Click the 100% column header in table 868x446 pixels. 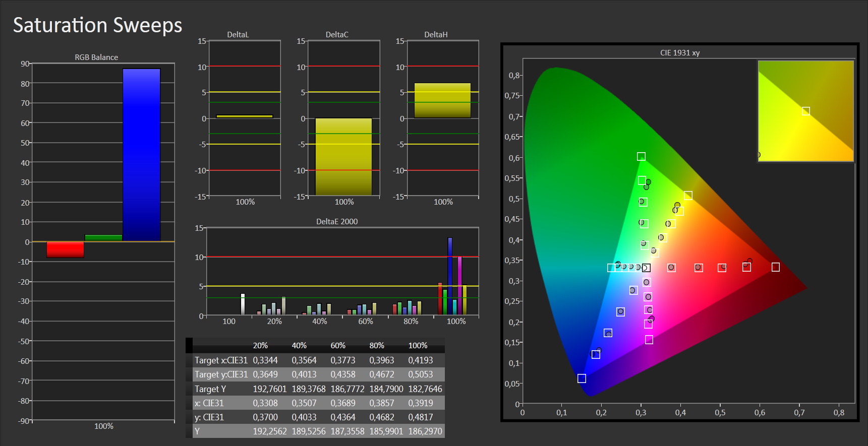(418, 346)
